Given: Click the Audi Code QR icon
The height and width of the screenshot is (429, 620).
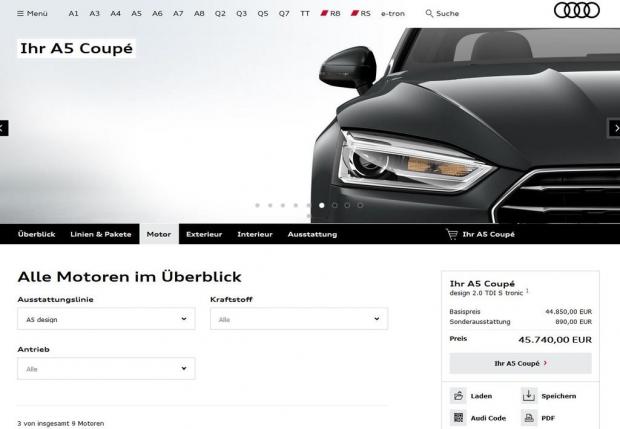Looking at the screenshot, I should click(458, 417).
